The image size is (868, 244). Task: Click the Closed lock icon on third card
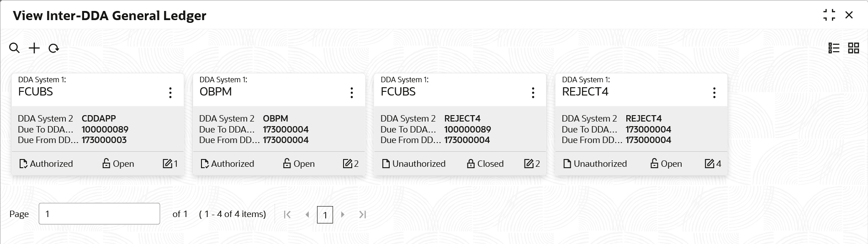(x=471, y=164)
